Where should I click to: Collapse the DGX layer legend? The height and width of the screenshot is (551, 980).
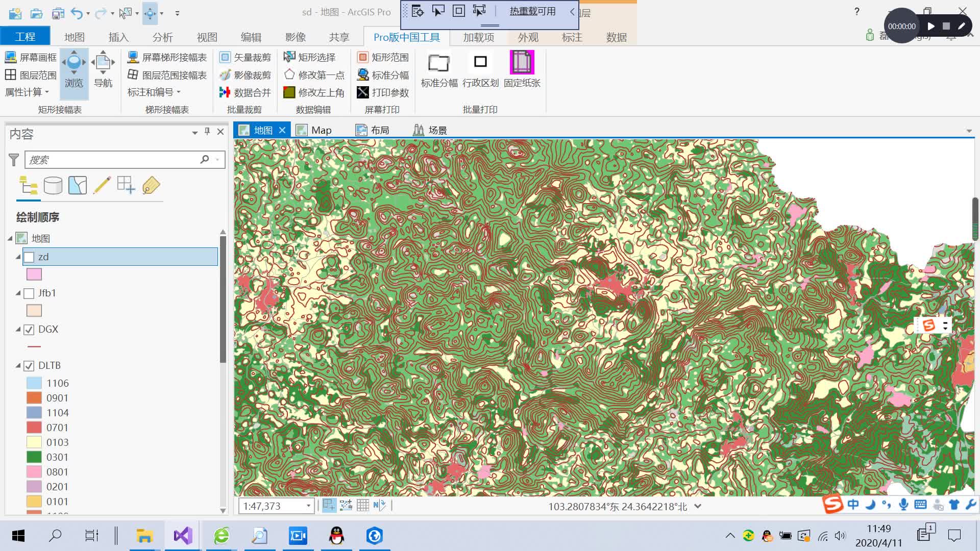point(18,330)
